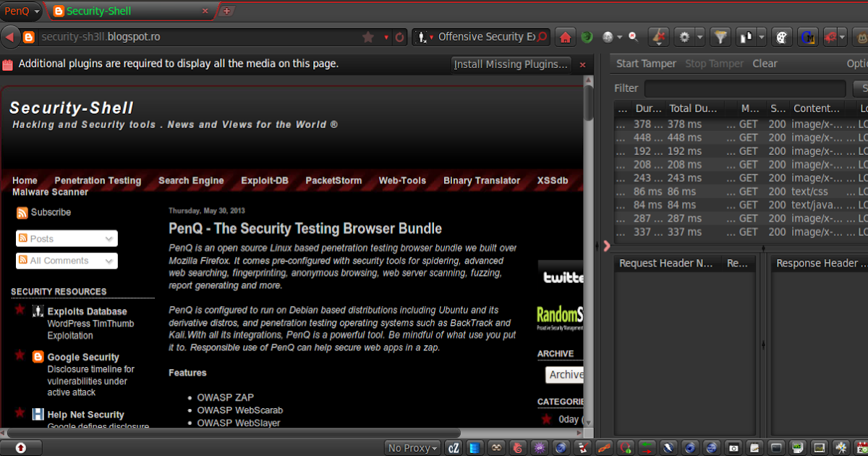Viewport: 868px width, 456px height.
Task: Click the pink arrow panel expander
Action: coord(607,246)
